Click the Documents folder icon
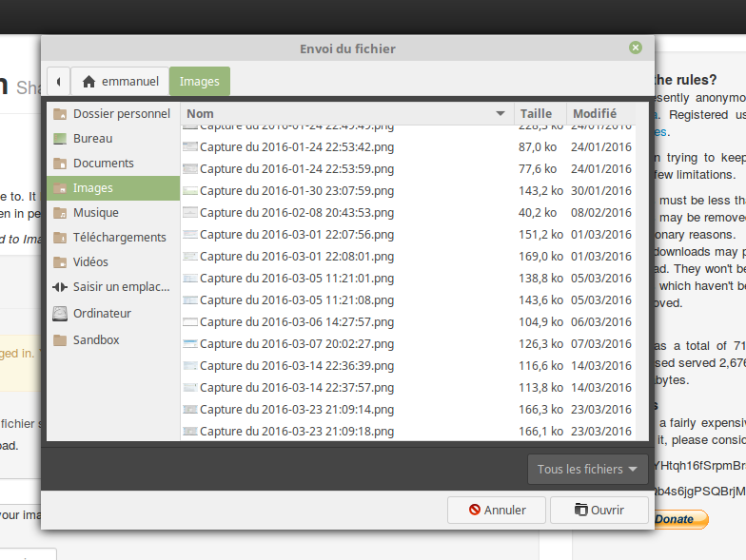This screenshot has width=746, height=560. coord(60,164)
